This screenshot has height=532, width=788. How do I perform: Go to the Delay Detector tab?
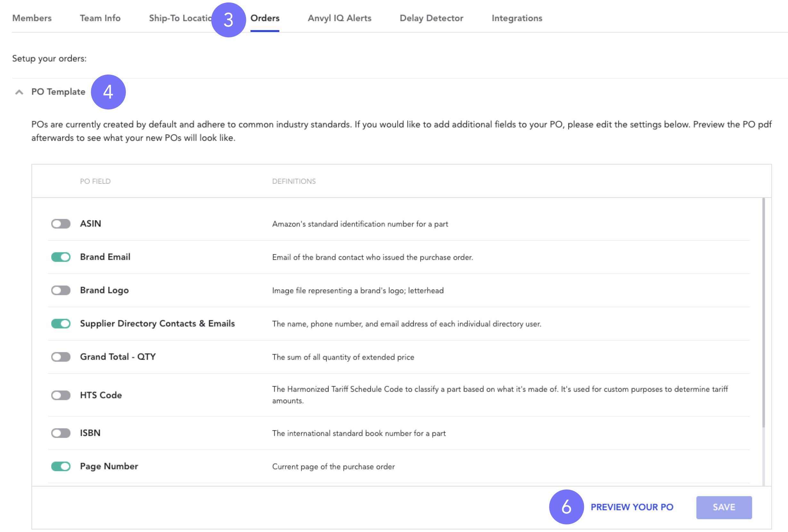click(431, 18)
